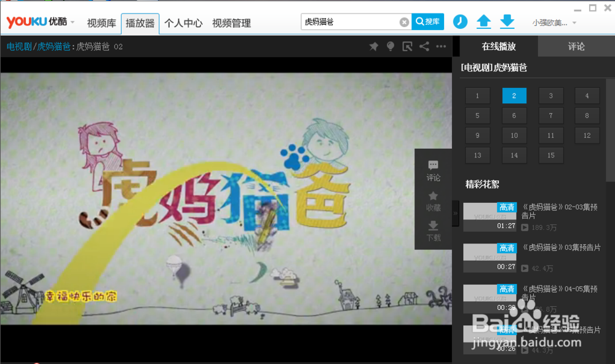Select episode 15

click(550, 156)
